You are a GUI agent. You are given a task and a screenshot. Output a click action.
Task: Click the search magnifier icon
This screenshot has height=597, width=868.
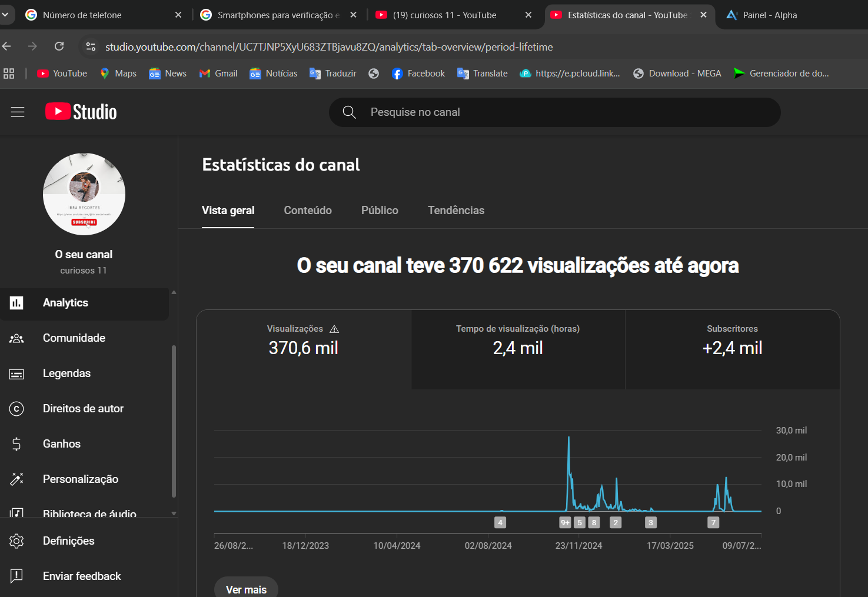[349, 112]
